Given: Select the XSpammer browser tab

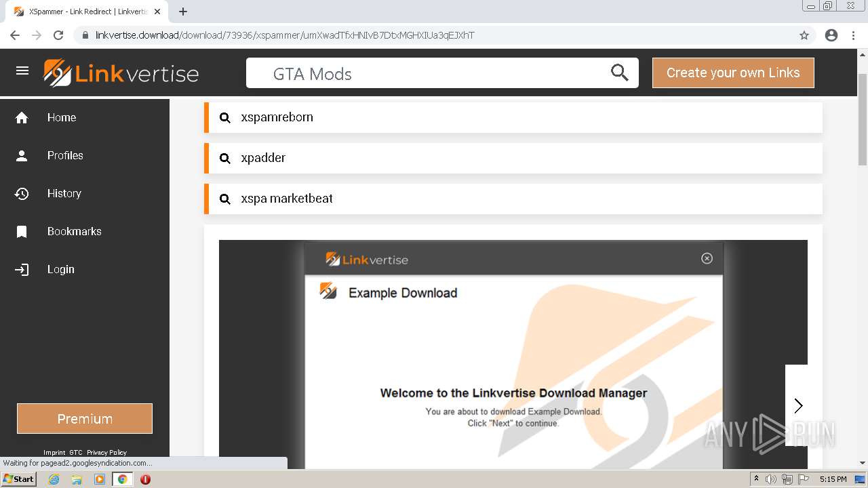Looking at the screenshot, I should [87, 12].
